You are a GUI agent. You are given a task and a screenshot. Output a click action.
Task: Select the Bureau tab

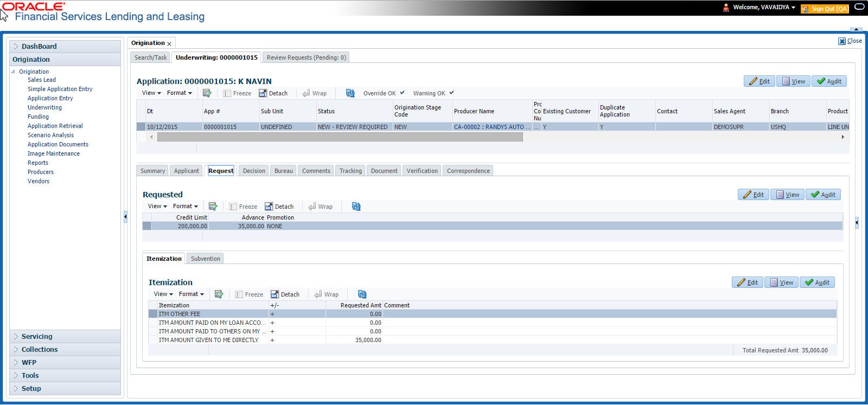[284, 171]
